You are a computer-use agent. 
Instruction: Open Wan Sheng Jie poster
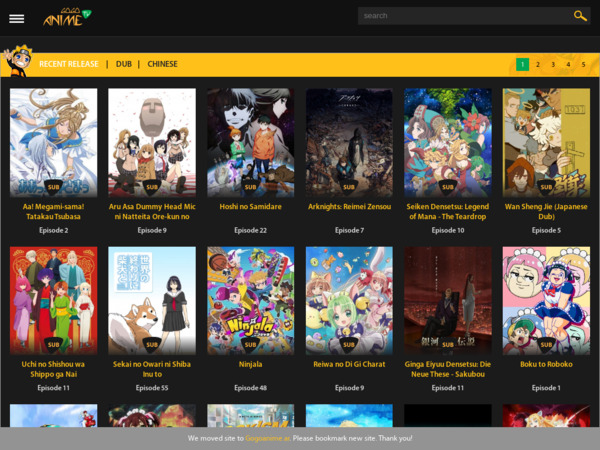coord(546,143)
